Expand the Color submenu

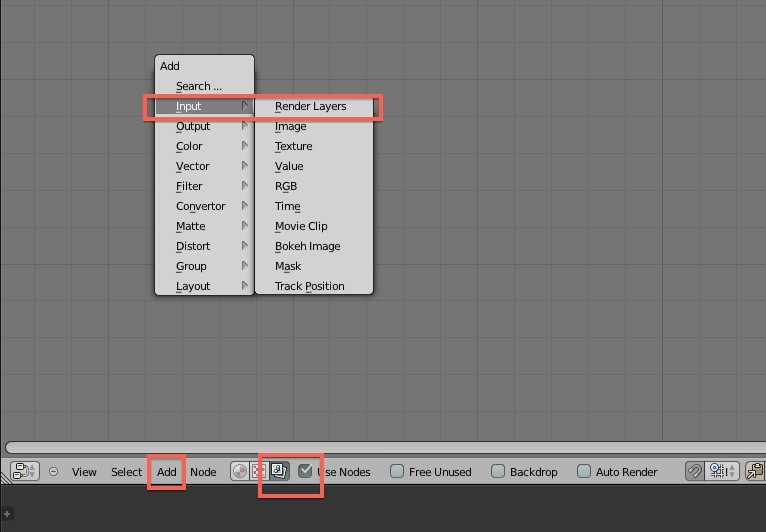pyautogui.click(x=205, y=146)
